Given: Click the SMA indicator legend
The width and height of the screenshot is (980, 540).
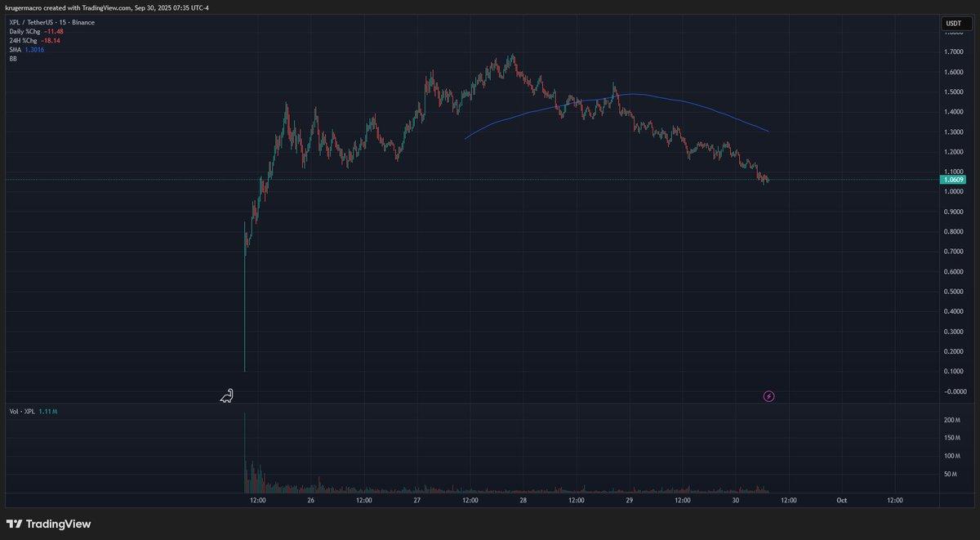Looking at the screenshot, I should pyautogui.click(x=16, y=49).
